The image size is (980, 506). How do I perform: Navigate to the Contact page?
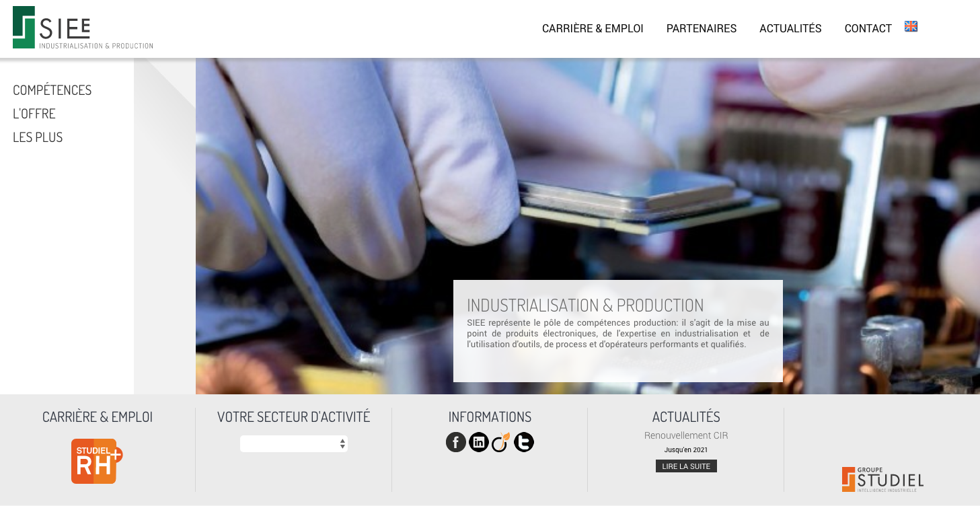[868, 28]
